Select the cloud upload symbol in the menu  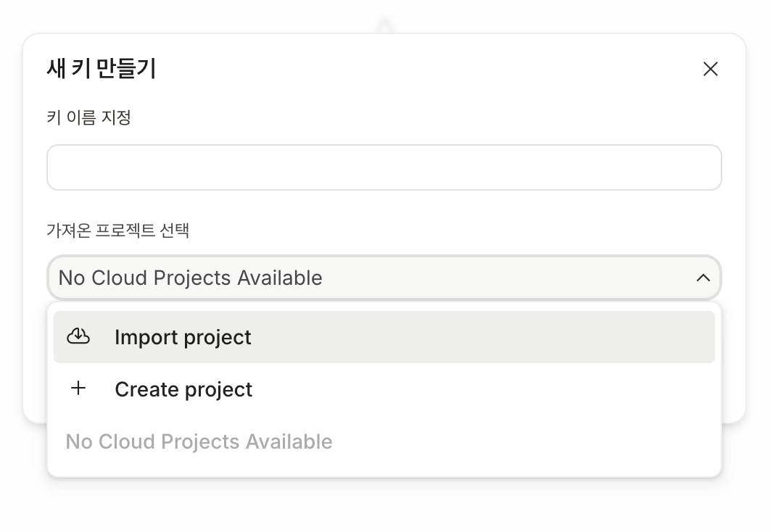[x=78, y=336]
